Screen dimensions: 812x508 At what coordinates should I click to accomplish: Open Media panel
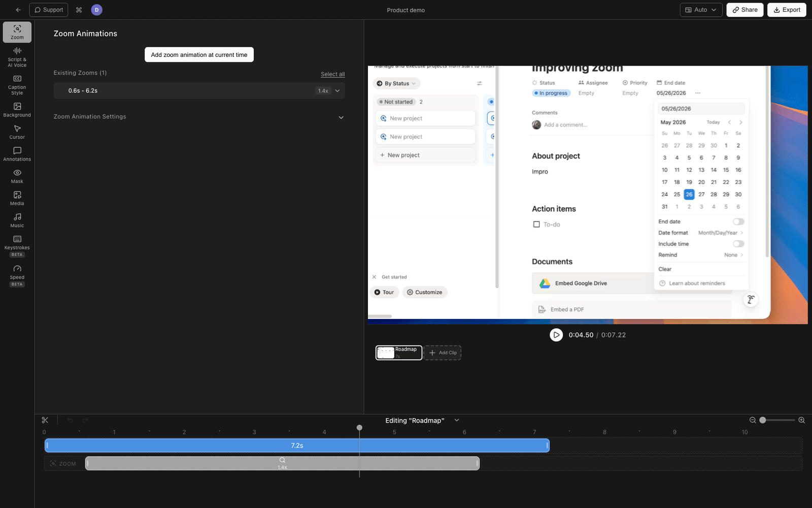coord(17,198)
